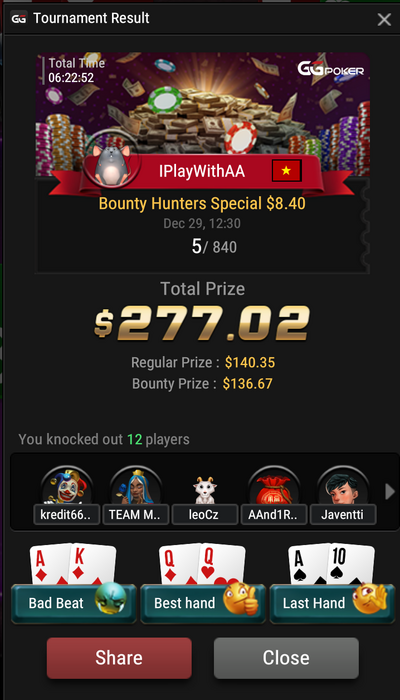Screen dimensions: 400x700
Task: Open the Bad Beat hand
Action: (73, 603)
